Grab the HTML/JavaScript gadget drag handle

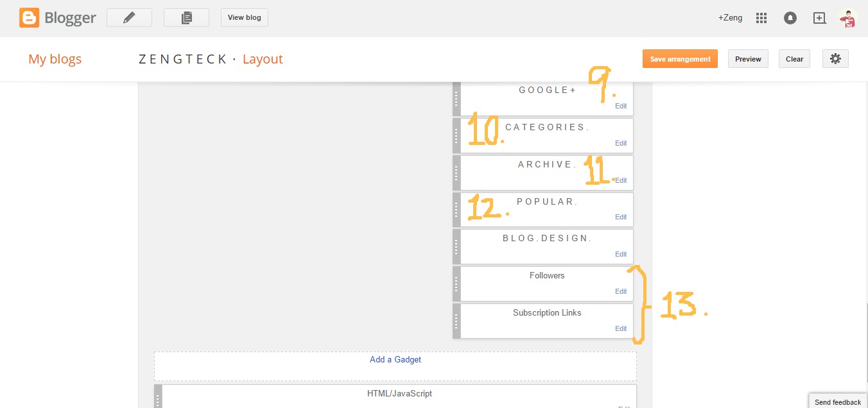tap(158, 396)
